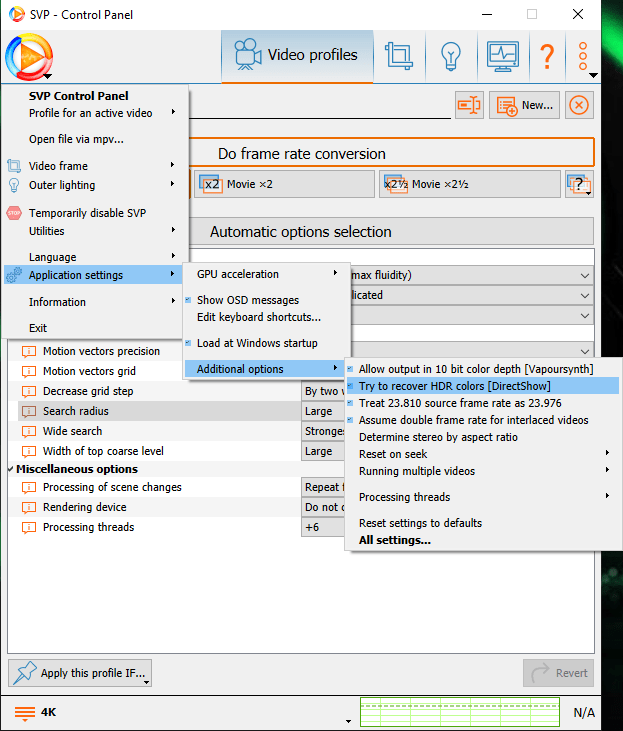
Task: Open All settings from the menu
Action: [483, 540]
